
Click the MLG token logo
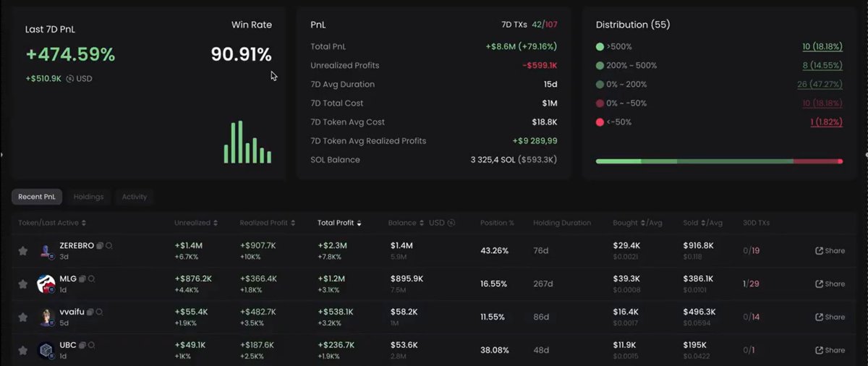click(x=46, y=284)
